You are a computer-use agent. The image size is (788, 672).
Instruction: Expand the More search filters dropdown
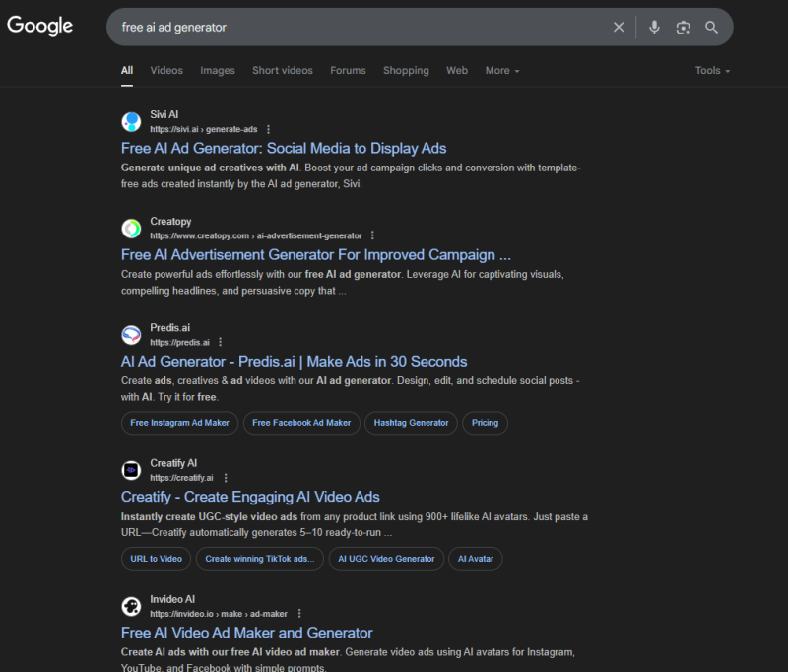tap(502, 71)
